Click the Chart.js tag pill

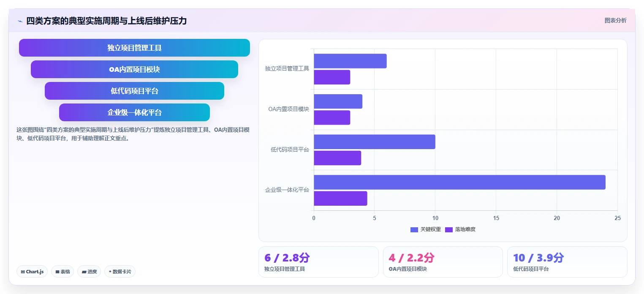32,272
